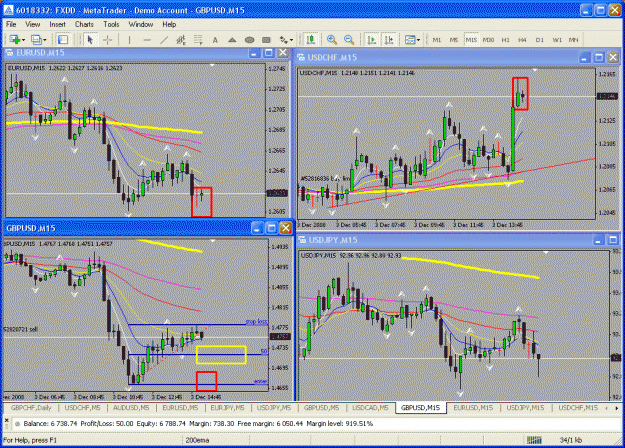Open the File menu
This screenshot has width=625, height=448.
pos(11,24)
